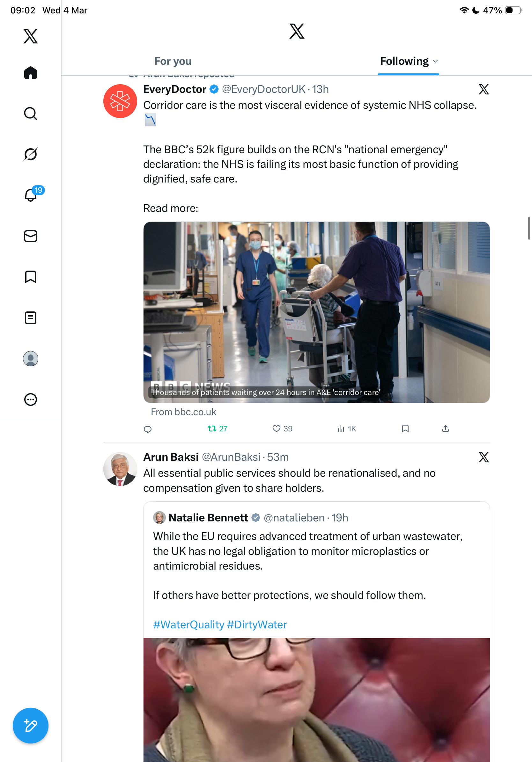Open Lists icon in sidebar
This screenshot has width=532, height=762.
pyautogui.click(x=31, y=317)
